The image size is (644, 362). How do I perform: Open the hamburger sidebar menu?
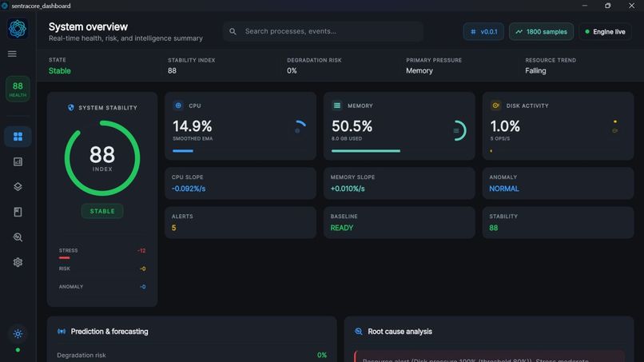pos(12,54)
